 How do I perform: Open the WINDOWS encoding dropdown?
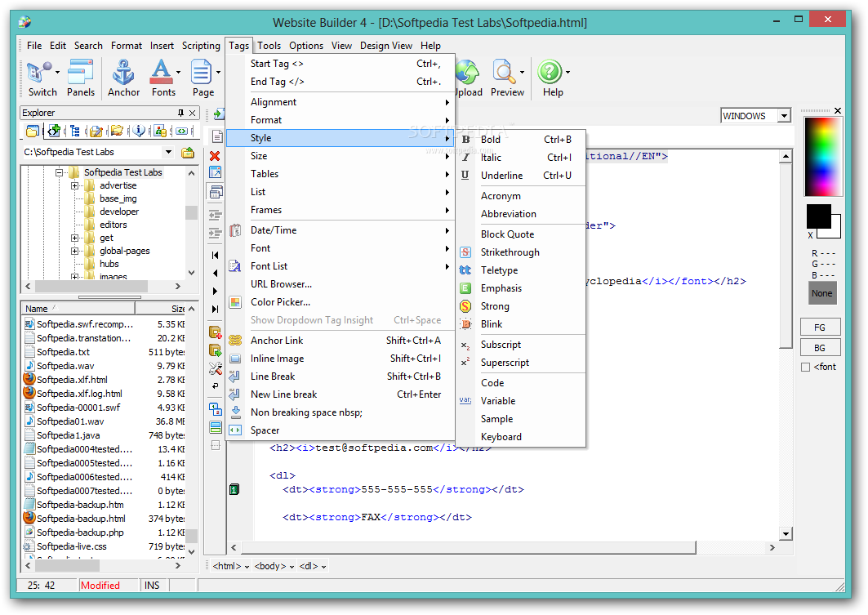click(784, 116)
